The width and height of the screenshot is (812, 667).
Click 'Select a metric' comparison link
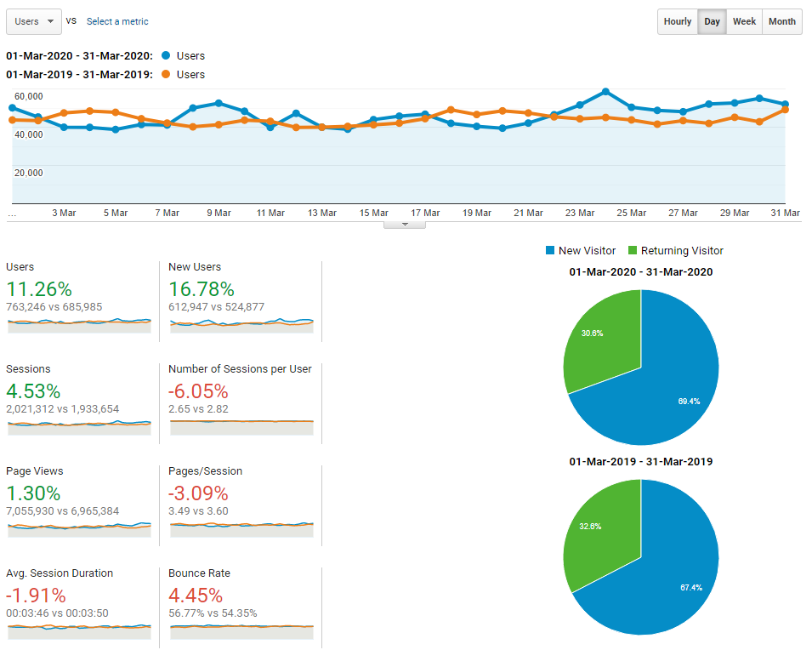coord(116,21)
